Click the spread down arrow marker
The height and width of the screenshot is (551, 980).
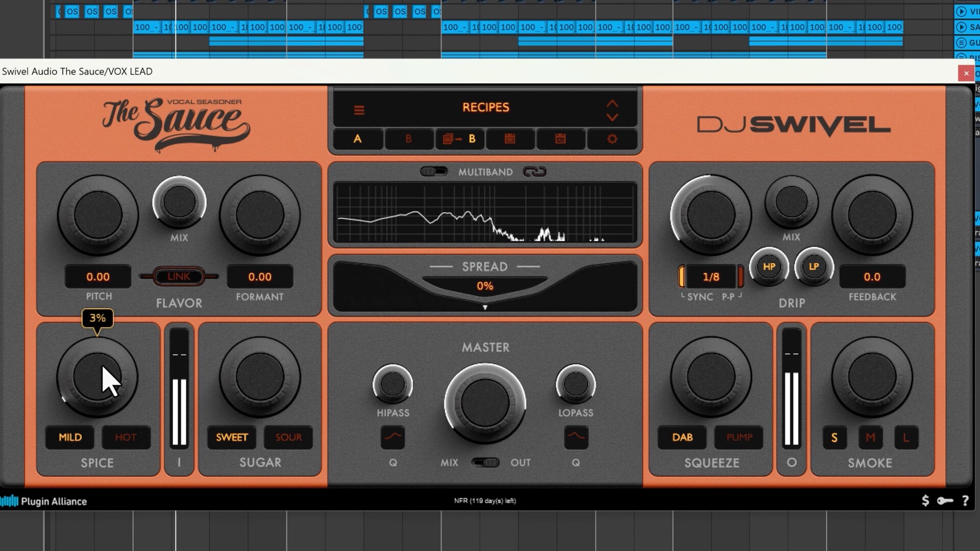click(x=485, y=307)
